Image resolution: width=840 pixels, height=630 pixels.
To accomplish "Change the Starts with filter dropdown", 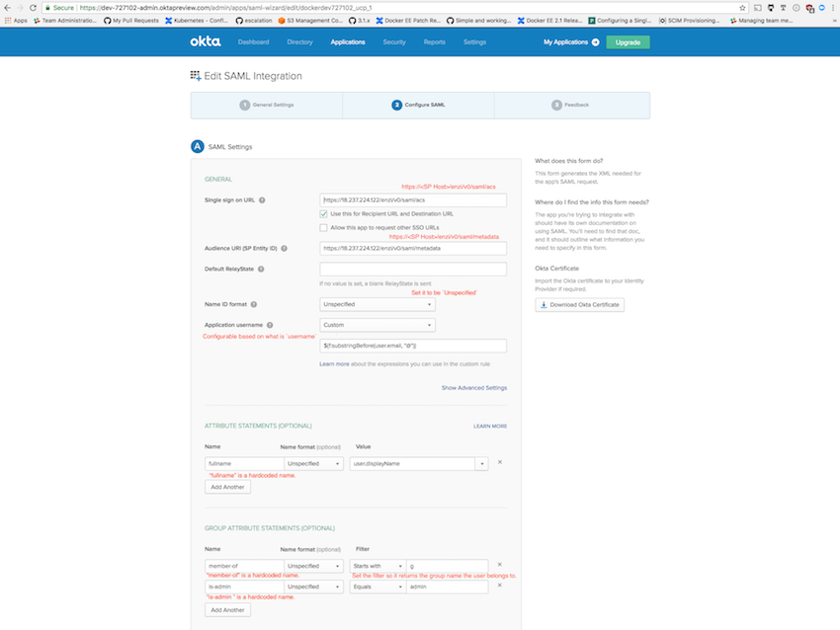I will pos(378,565).
